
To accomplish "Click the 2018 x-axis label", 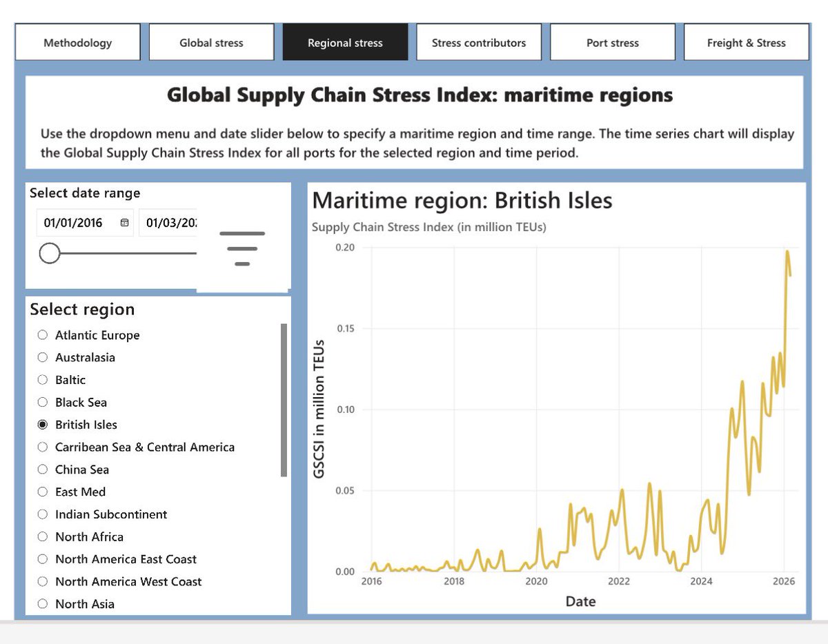I will coord(454,581).
